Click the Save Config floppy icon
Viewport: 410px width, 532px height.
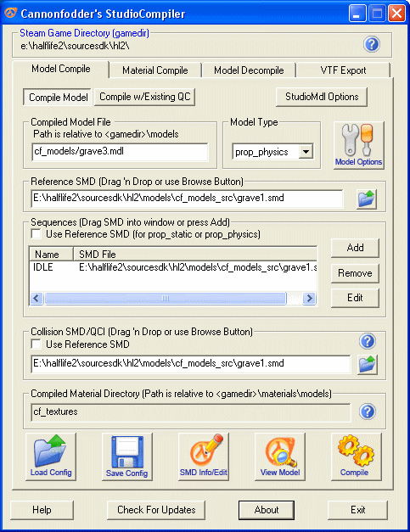click(x=127, y=456)
